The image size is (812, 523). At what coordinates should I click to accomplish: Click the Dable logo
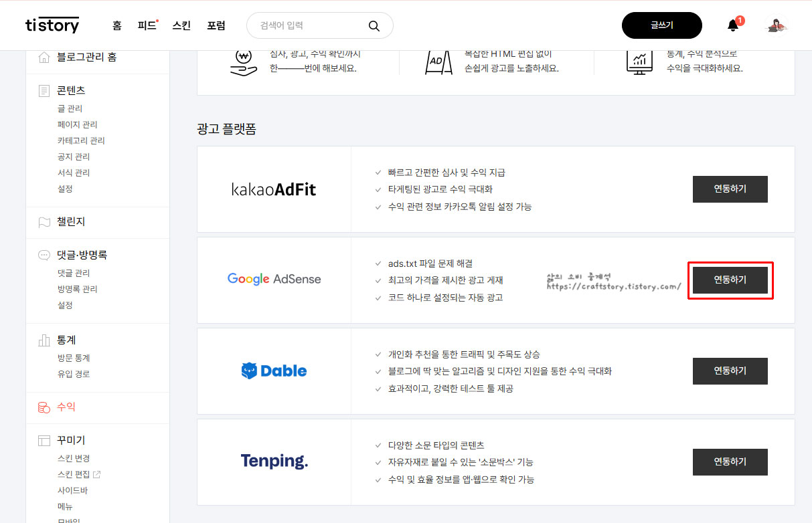274,371
